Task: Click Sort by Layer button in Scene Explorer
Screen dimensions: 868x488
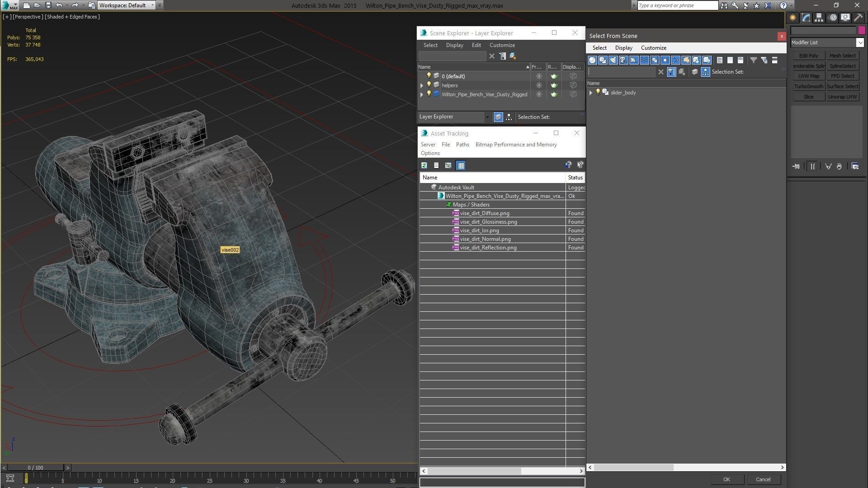Action: point(498,117)
